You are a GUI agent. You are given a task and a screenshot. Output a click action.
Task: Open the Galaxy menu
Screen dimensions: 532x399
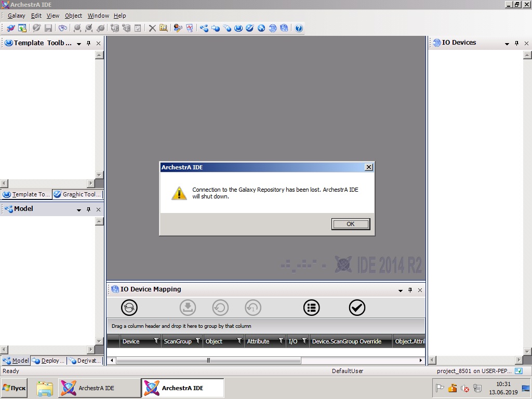tap(16, 16)
